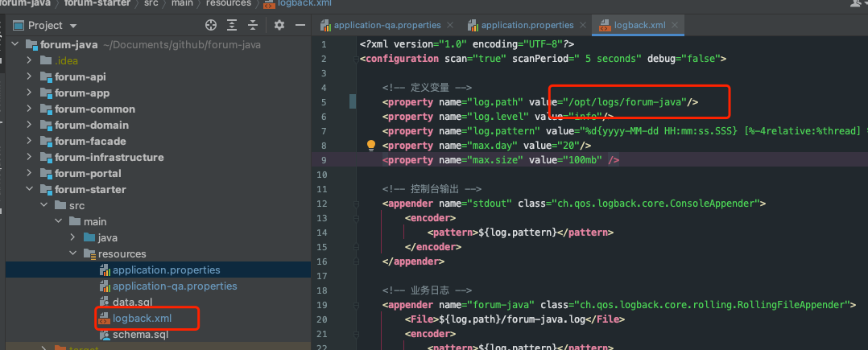Click the resources folder icon

tap(89, 253)
